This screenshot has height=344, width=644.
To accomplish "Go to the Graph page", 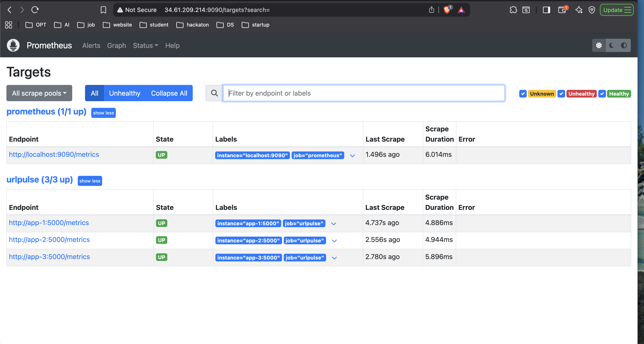I will tap(116, 45).
